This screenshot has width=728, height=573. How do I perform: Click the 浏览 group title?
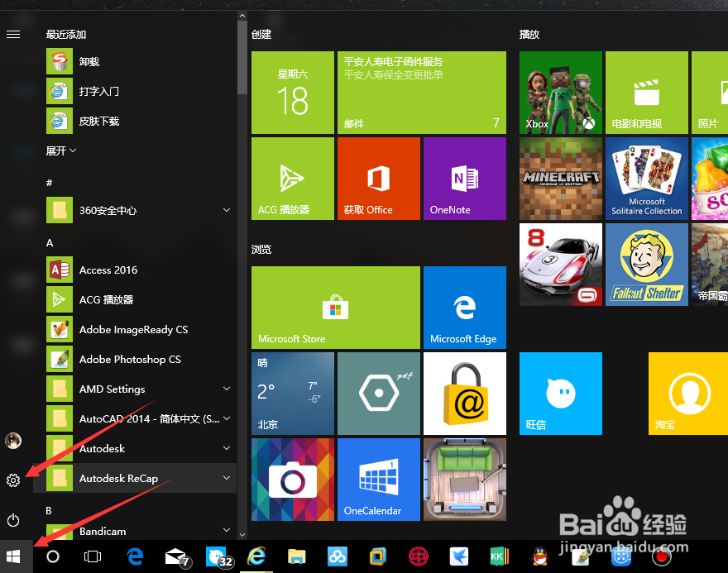click(261, 249)
